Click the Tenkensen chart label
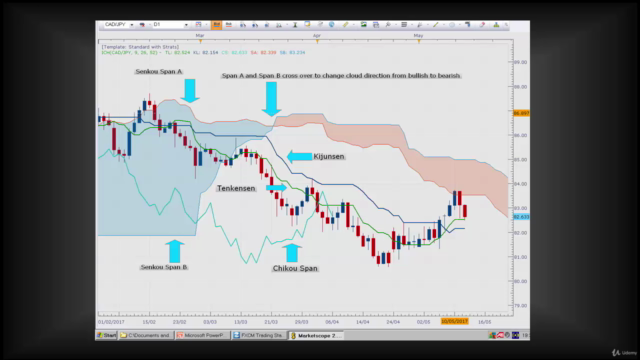This screenshot has width=640, height=360. coord(236,188)
